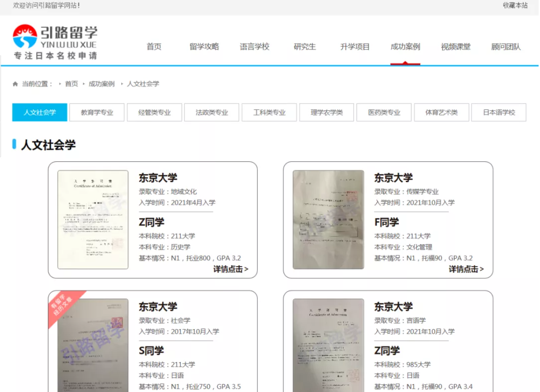This screenshot has height=392, width=540.
Task: Select the 日本语学校 tab
Action: click(x=499, y=112)
